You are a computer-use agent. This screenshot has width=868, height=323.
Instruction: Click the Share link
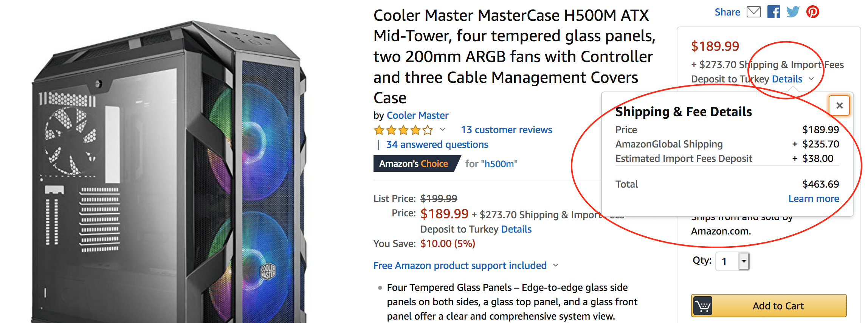[727, 12]
